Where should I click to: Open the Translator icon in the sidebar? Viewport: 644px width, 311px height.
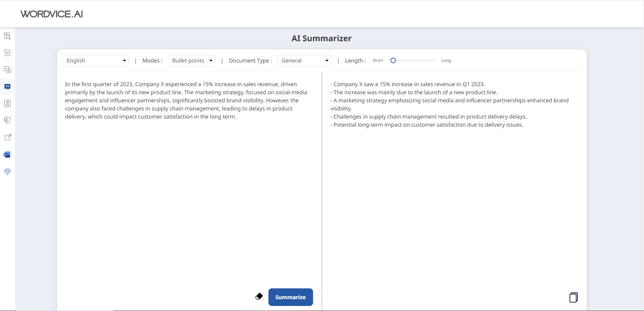(7, 70)
